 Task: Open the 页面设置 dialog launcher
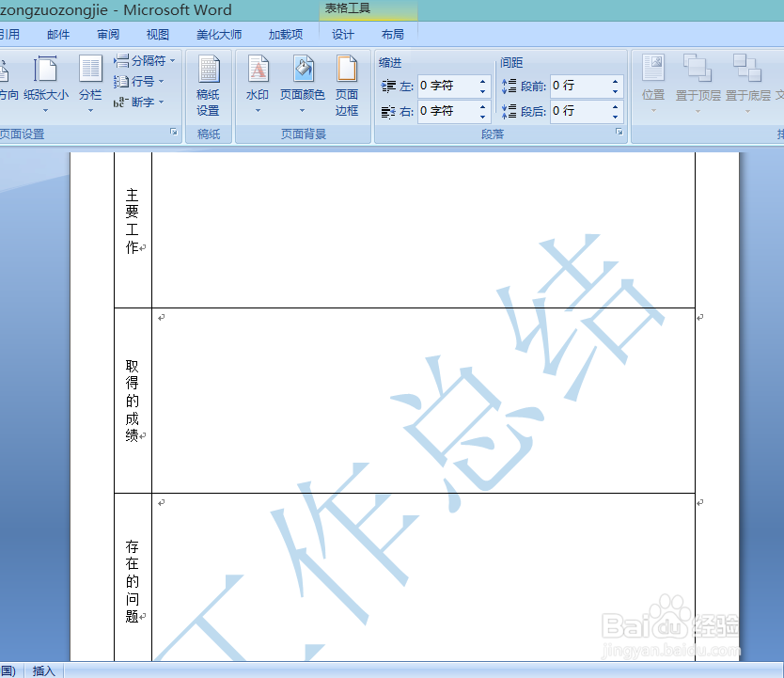[x=173, y=132]
